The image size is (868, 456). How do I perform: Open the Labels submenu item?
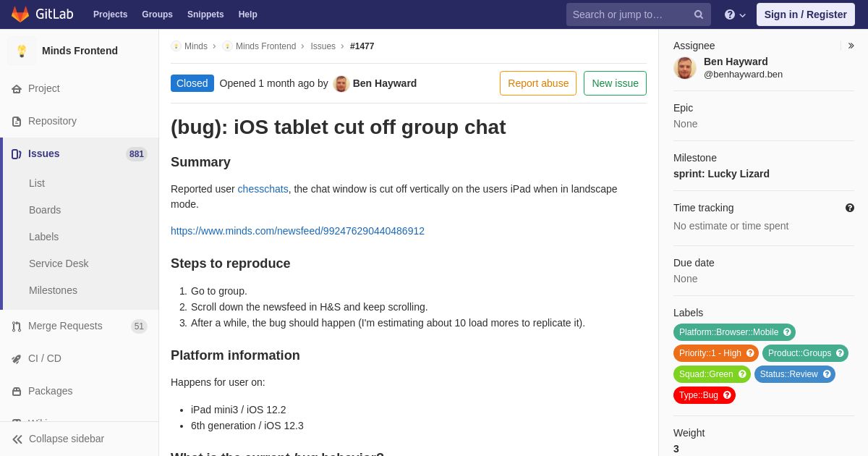point(43,237)
